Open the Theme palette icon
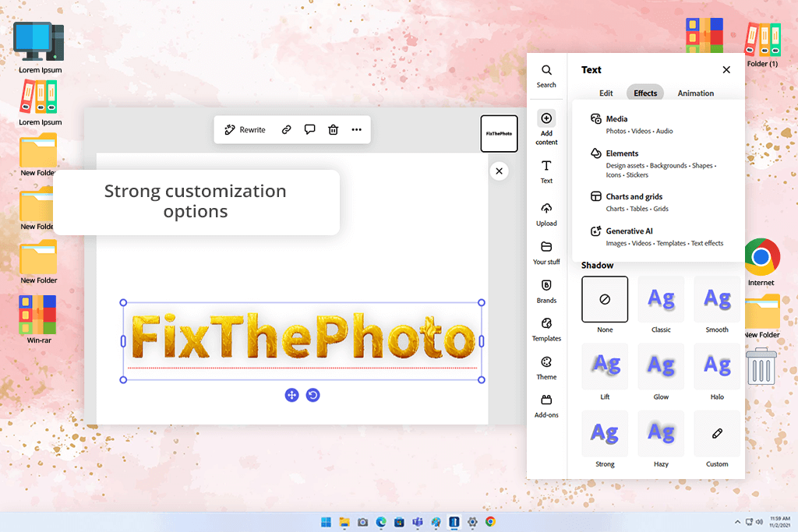Screen dimensions: 798x532 click(546, 362)
